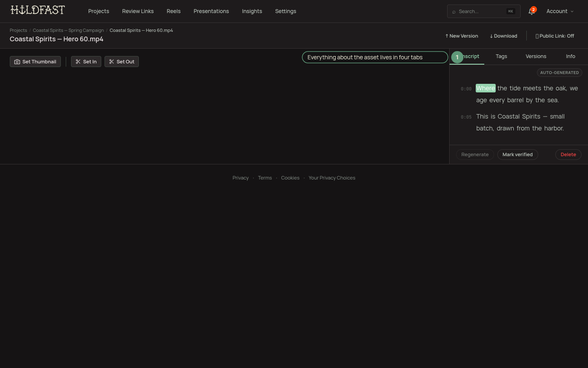
Task: Open Settings in the top nav
Action: pyautogui.click(x=285, y=11)
